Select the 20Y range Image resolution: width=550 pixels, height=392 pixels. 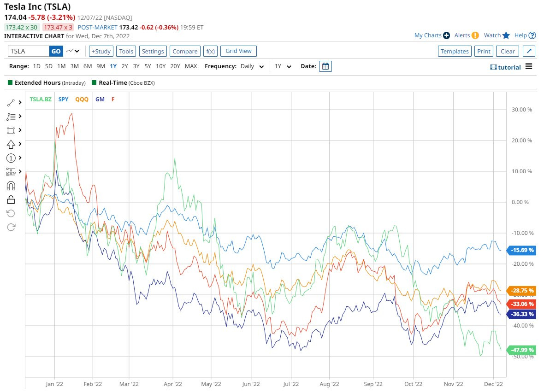(175, 66)
